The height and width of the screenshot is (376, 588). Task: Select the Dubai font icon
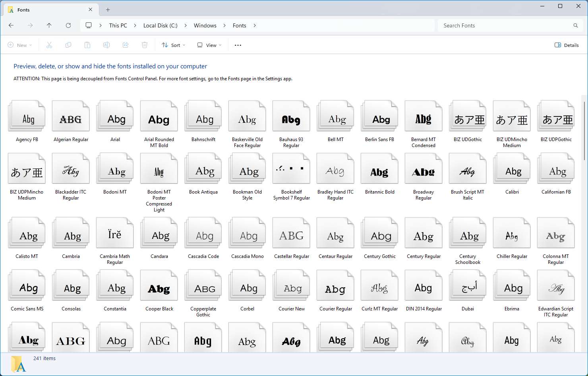[468, 285]
